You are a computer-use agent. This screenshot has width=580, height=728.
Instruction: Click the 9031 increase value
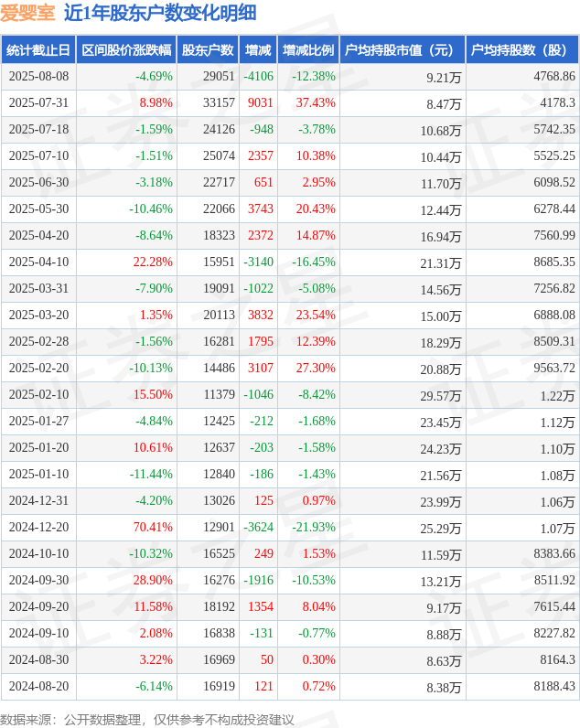pos(261,103)
